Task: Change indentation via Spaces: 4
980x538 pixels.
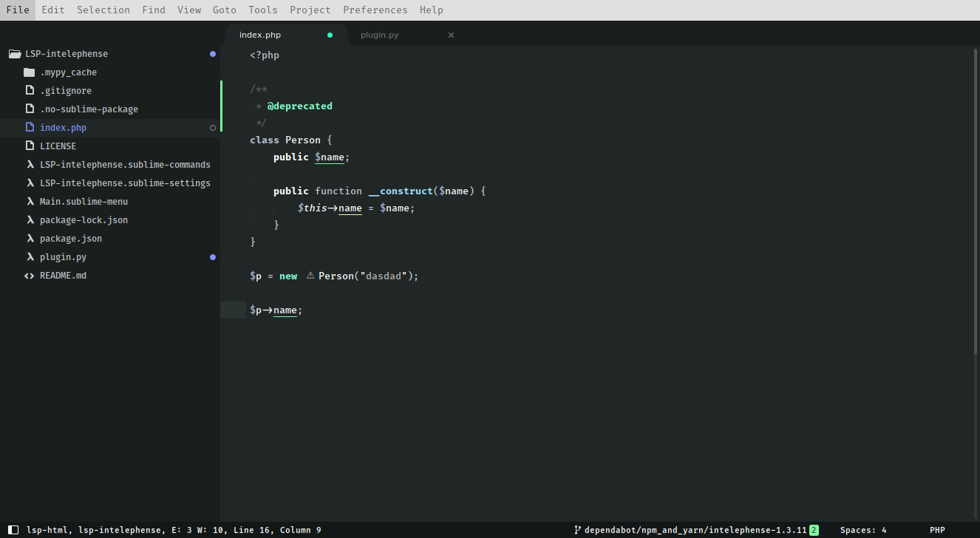Action: tap(863, 530)
